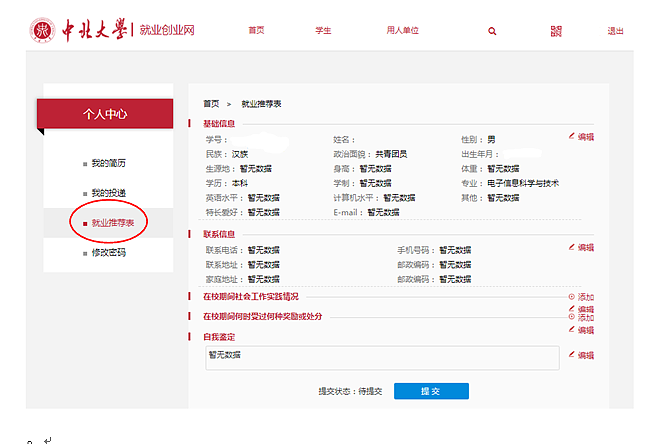Select 我的简历 in the sidebar

pos(109,163)
